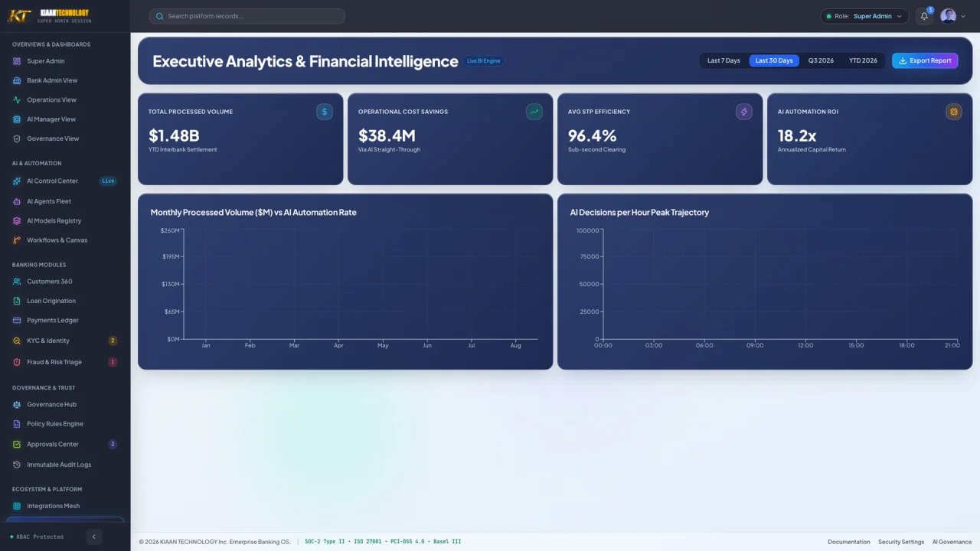The height and width of the screenshot is (551, 980).
Task: Open Integrations Mesh in sidebar
Action: click(65, 506)
